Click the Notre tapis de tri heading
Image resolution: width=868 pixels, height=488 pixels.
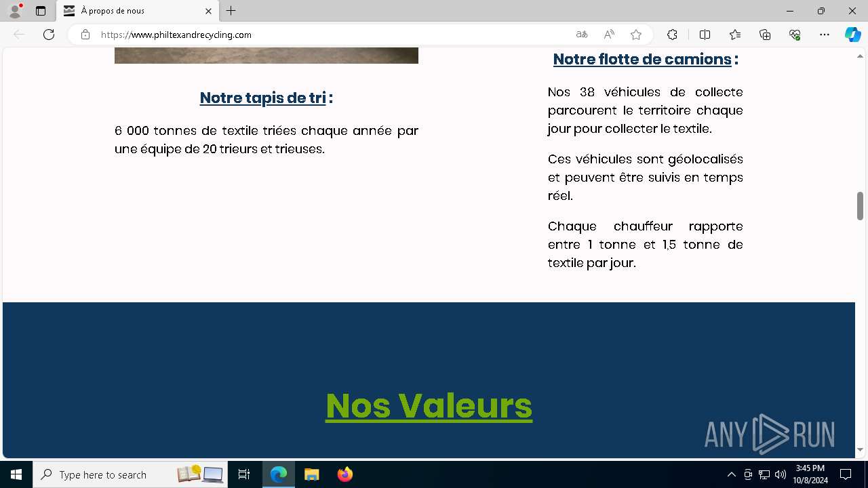pos(266,98)
